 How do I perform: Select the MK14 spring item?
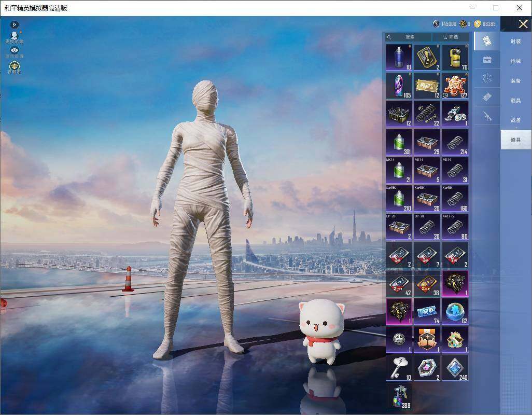tap(455, 171)
